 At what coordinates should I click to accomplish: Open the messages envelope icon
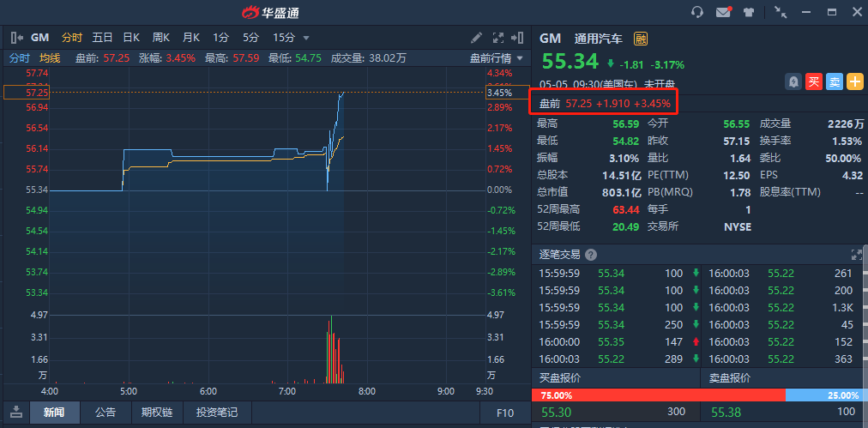click(x=724, y=12)
